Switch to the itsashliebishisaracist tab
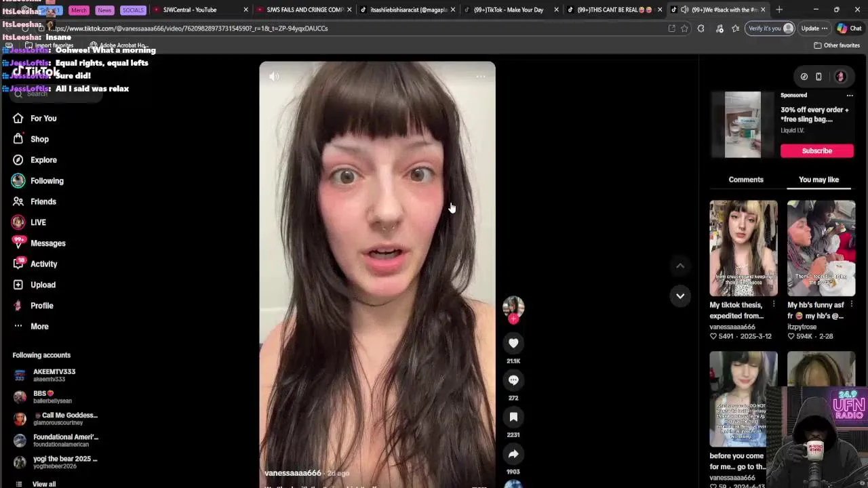 [x=407, y=9]
